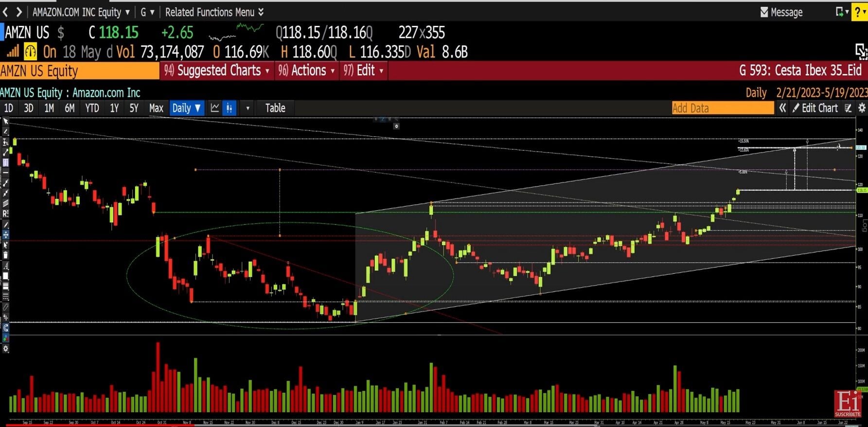The height and width of the screenshot is (427, 868).
Task: Select the 1M time range
Action: (49, 108)
